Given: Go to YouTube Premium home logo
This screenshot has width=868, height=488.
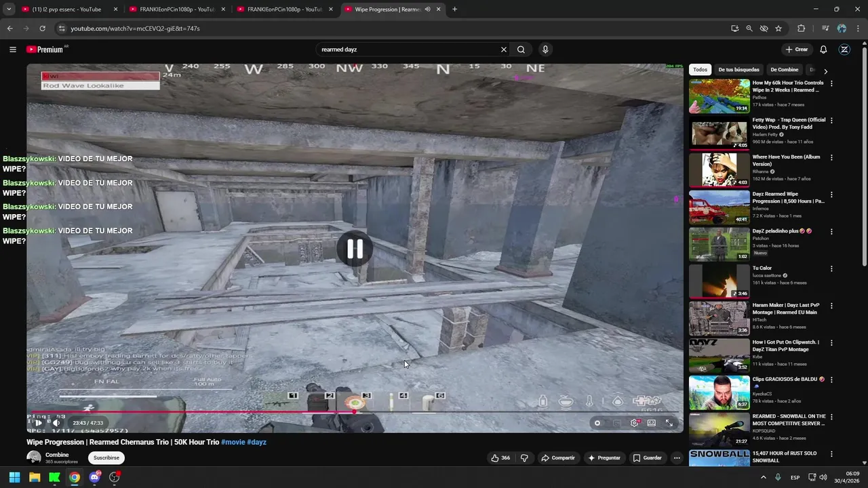Looking at the screenshot, I should point(46,49).
